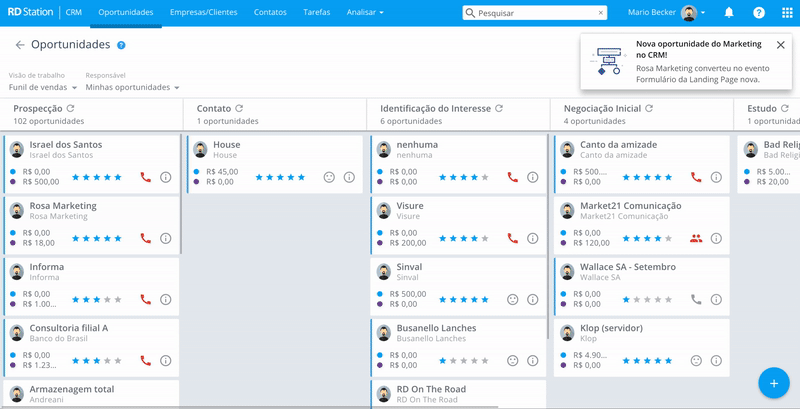Open the Israel dos Santos opportunity title
Screen dimensions: 800x409
66,145
